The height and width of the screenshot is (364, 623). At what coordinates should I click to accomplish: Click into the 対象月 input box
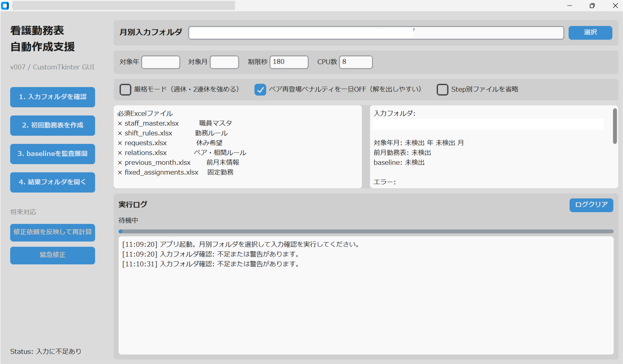[x=224, y=62]
